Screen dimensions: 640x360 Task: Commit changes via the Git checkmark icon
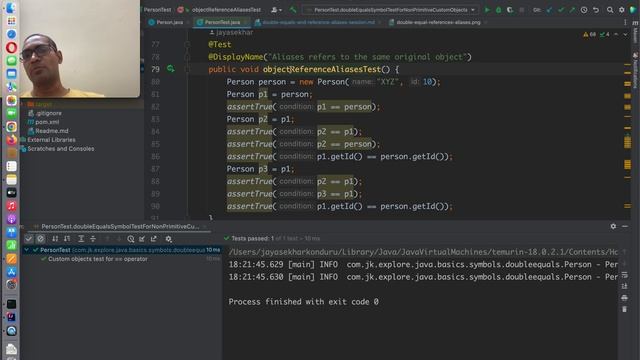pos(561,10)
